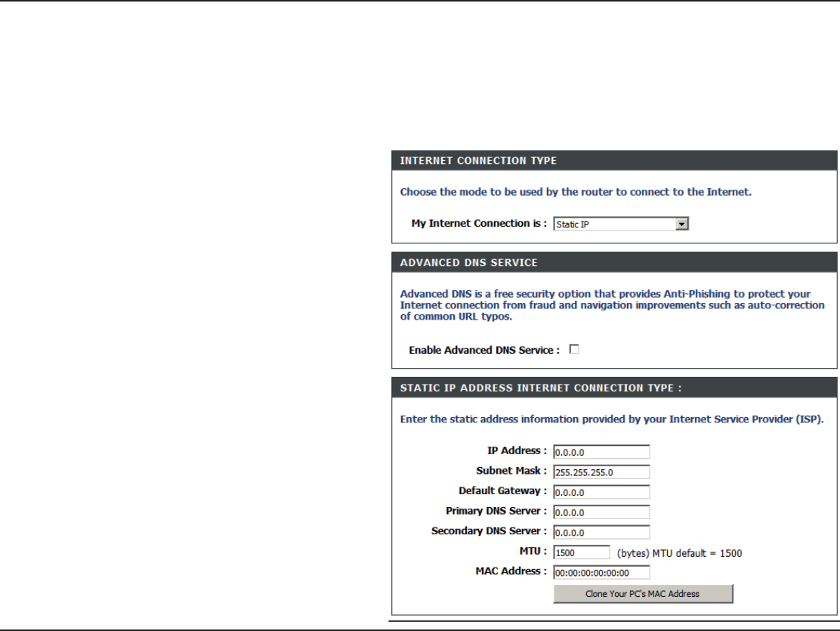Click the 'Static IP Address Internet Connection Type' header
Screen dimensions: 840x631
tap(614, 388)
